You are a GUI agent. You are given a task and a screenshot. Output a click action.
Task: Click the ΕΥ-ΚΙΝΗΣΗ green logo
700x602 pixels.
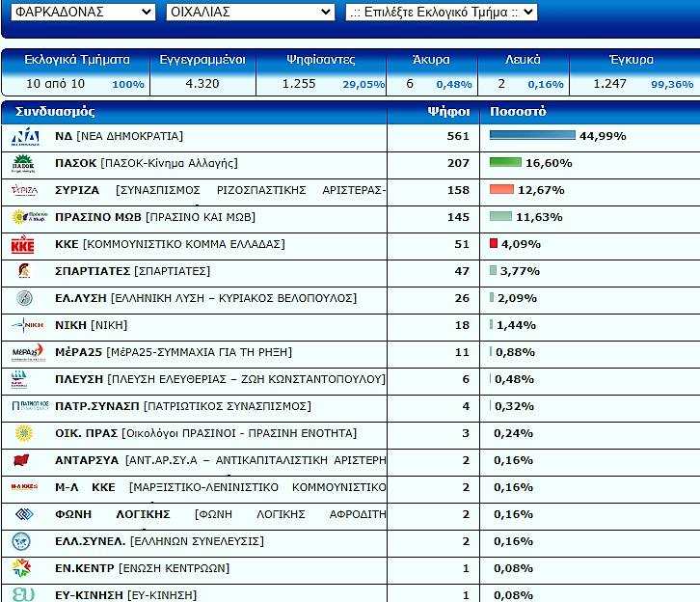[x=23, y=594]
